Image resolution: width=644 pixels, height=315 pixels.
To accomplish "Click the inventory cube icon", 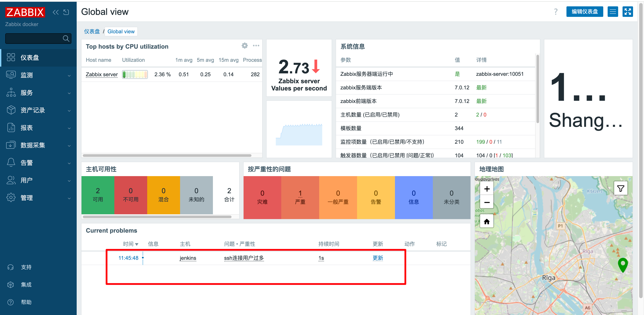I will click(11, 110).
